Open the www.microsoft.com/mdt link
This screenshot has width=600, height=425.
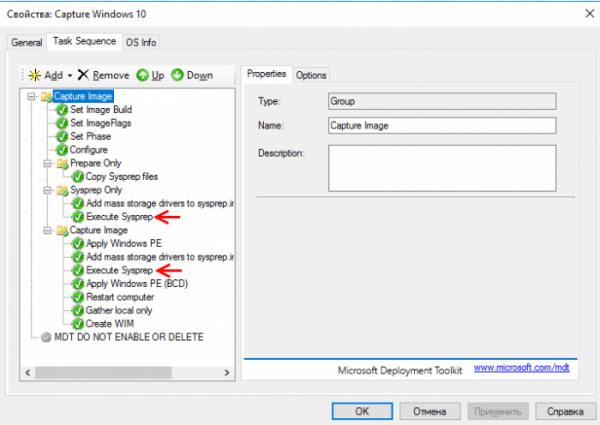tap(521, 368)
